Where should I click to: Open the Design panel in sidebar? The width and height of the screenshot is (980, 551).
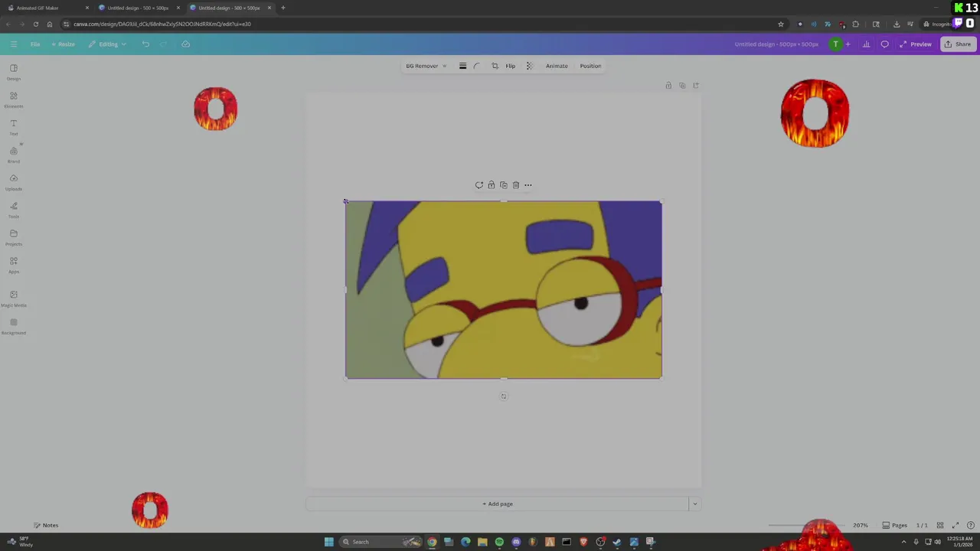(x=14, y=72)
